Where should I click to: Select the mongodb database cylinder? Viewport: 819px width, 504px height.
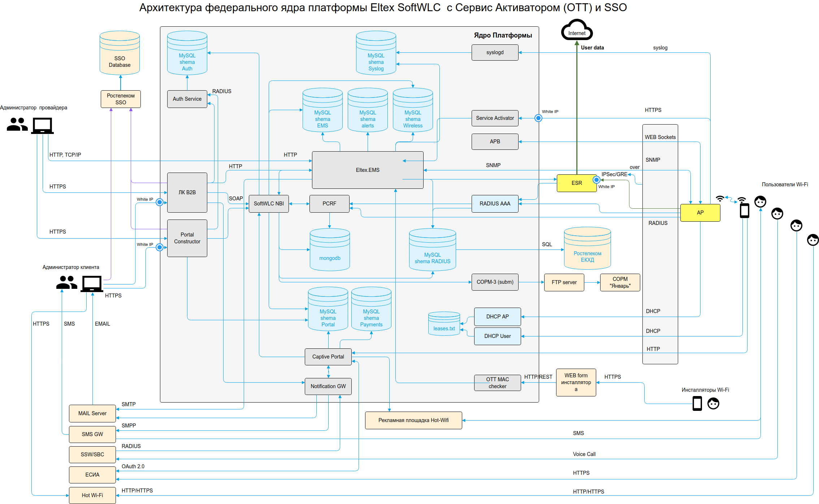point(329,250)
